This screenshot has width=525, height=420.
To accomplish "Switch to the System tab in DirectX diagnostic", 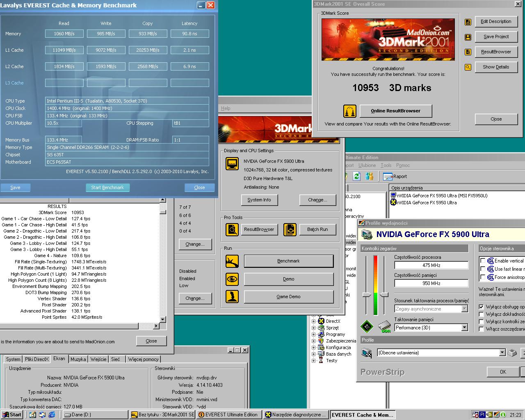I will [x=13, y=359].
